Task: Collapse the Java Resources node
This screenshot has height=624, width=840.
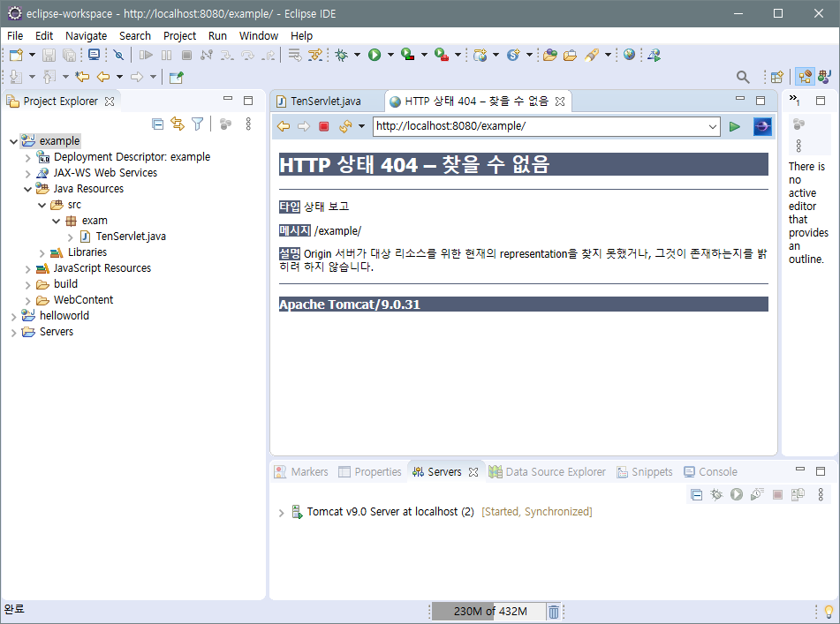Action: (x=28, y=189)
